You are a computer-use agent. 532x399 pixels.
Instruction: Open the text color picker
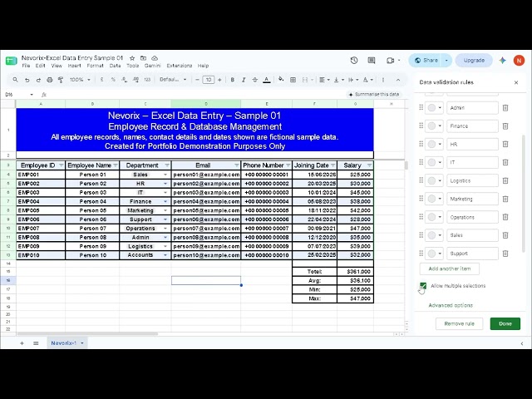[267, 80]
